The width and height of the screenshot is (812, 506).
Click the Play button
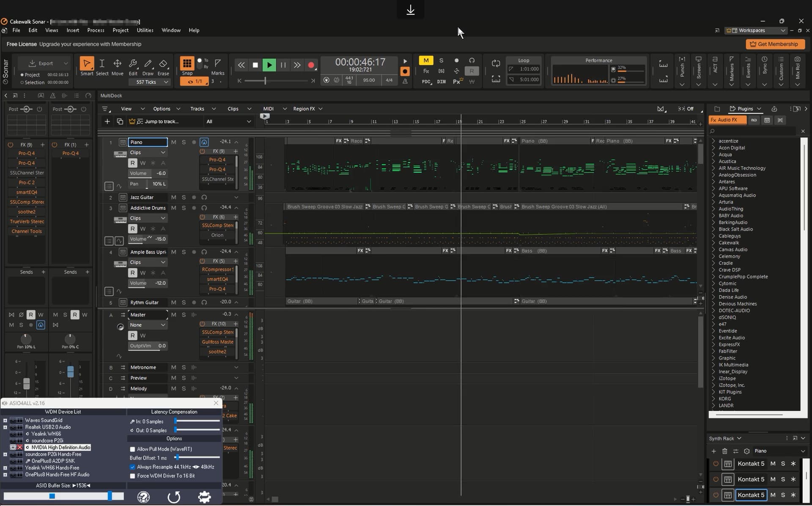(269, 65)
